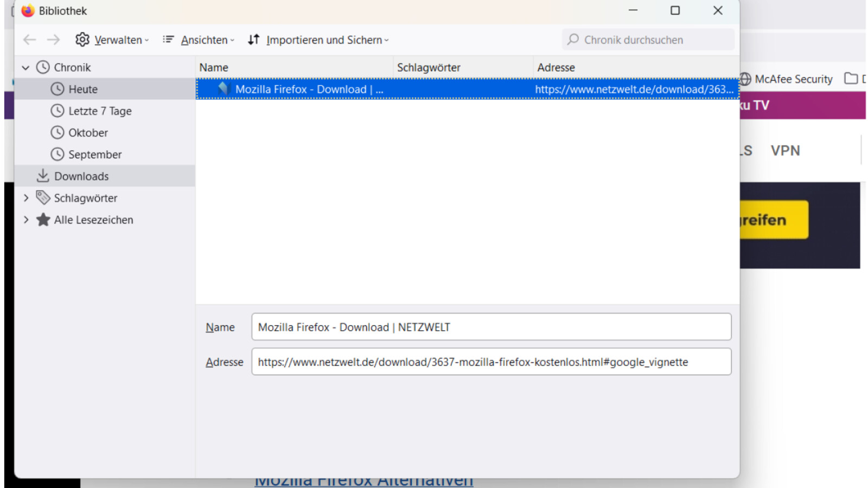Click the tag icon next to Schlagwörter
Viewport: 868px width, 488px height.
click(x=43, y=198)
